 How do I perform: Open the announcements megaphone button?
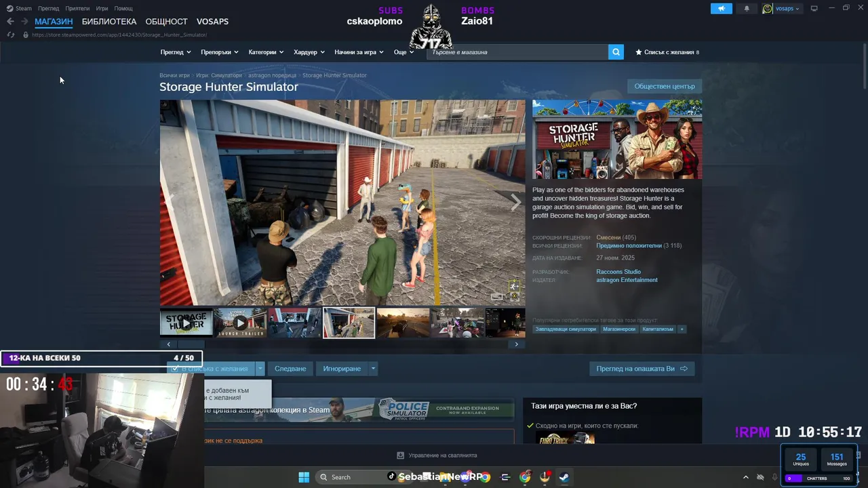722,8
